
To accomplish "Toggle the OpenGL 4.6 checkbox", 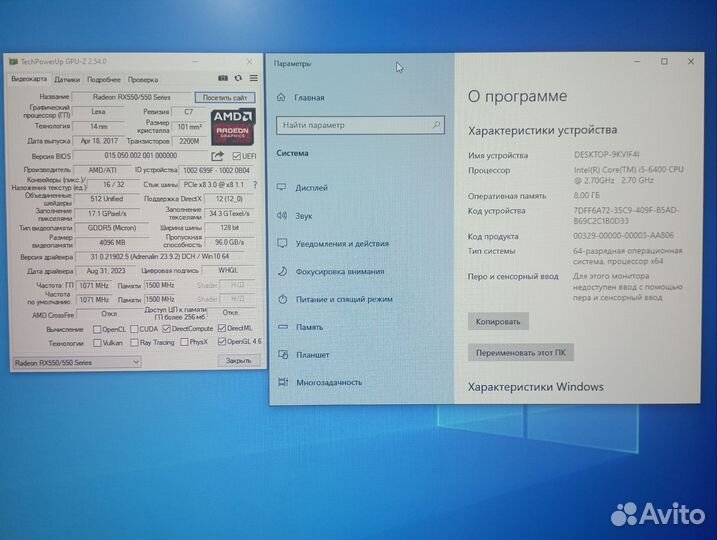I will (x=222, y=342).
